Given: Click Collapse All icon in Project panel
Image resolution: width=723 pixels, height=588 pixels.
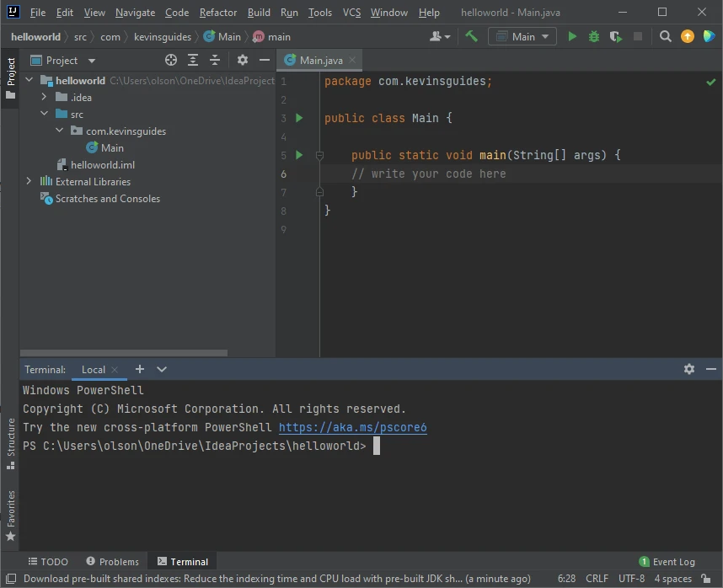Looking at the screenshot, I should coord(214,60).
